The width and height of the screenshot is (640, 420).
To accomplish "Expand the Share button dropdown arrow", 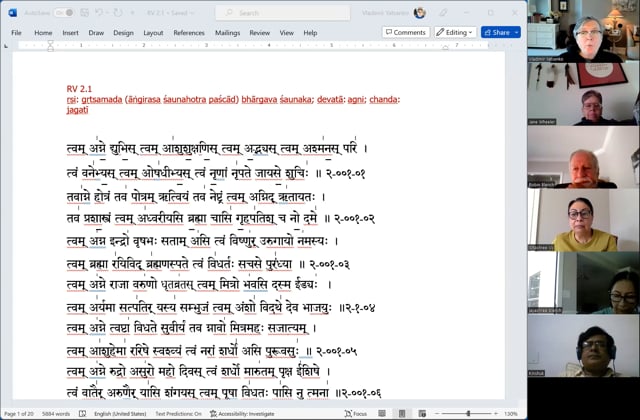I will tap(516, 32).
